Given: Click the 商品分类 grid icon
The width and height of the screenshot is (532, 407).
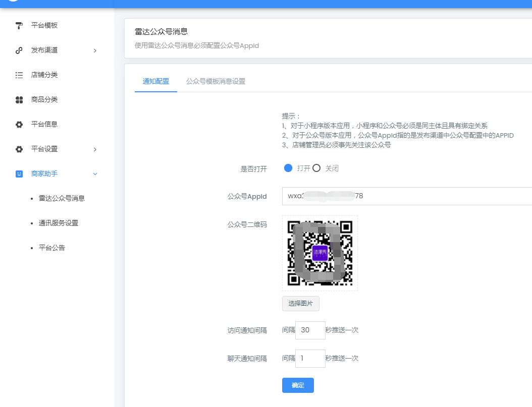Looking at the screenshot, I should coord(19,100).
